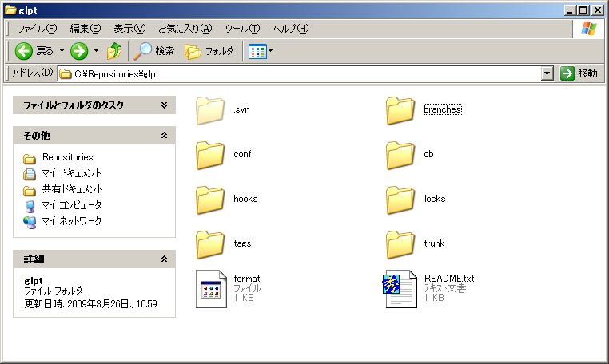Viewport: 609px width, 364px height.
Task: Select the locks folder icon
Action: (400, 200)
